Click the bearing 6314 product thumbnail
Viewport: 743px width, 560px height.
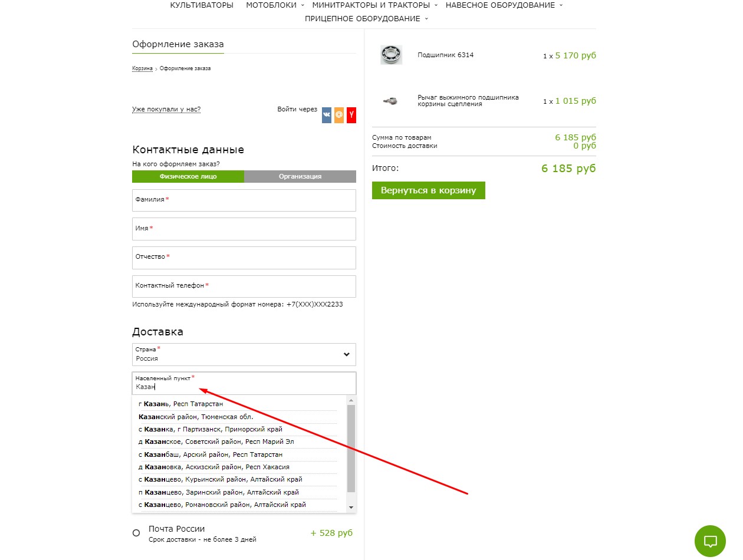click(391, 55)
